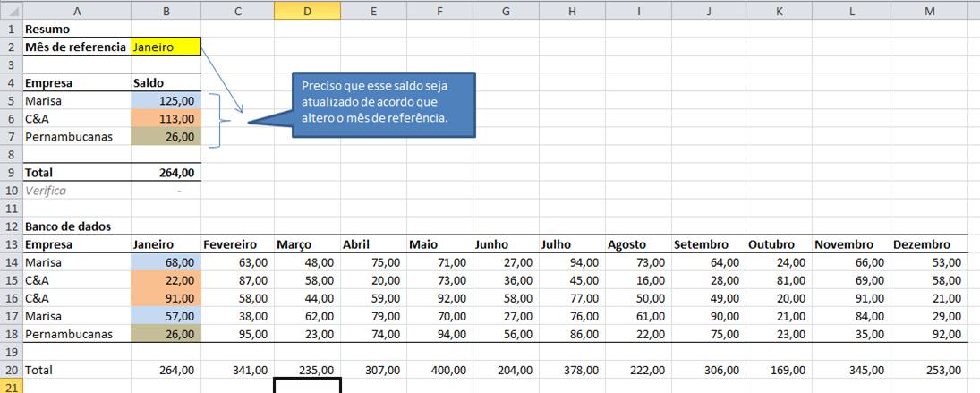The height and width of the screenshot is (393, 980).
Task: Select summary total 264,00 in row 9
Action: (166, 173)
